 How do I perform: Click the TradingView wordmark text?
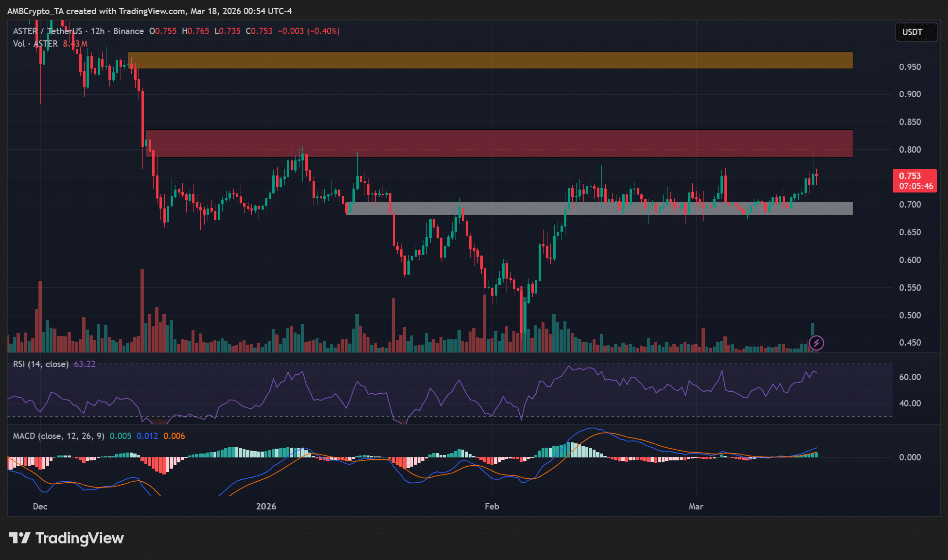(x=80, y=538)
